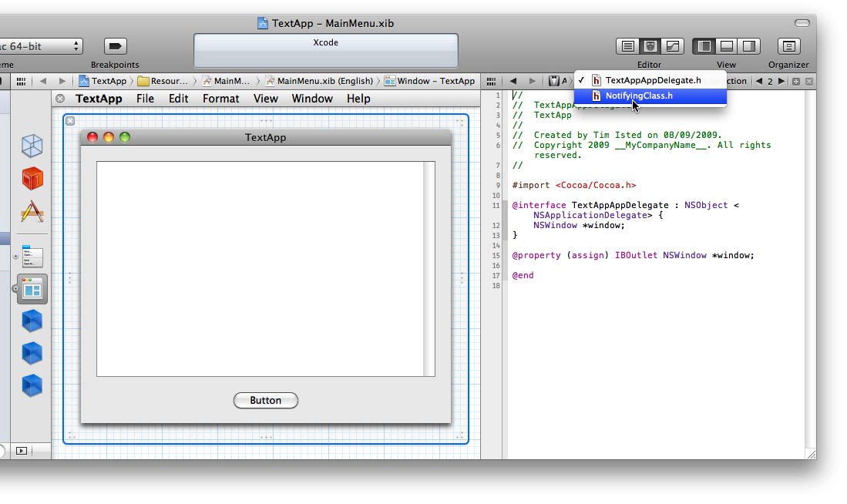This screenshot has width=847, height=504.
Task: Switch to Assistant editor mode
Action: pyautogui.click(x=650, y=46)
